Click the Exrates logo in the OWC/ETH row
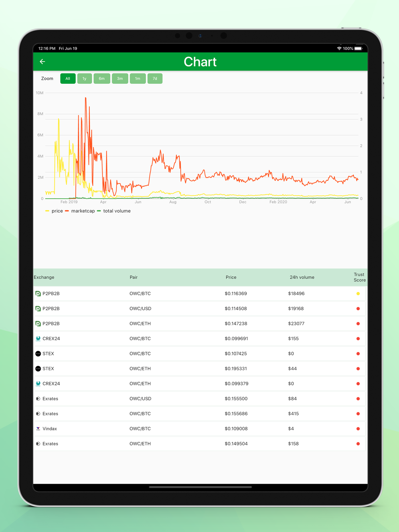 [x=38, y=444]
